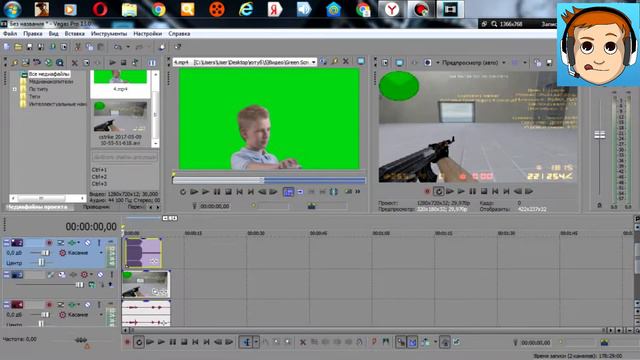
Task: Save the project with the floppy icon
Action: coord(29,47)
